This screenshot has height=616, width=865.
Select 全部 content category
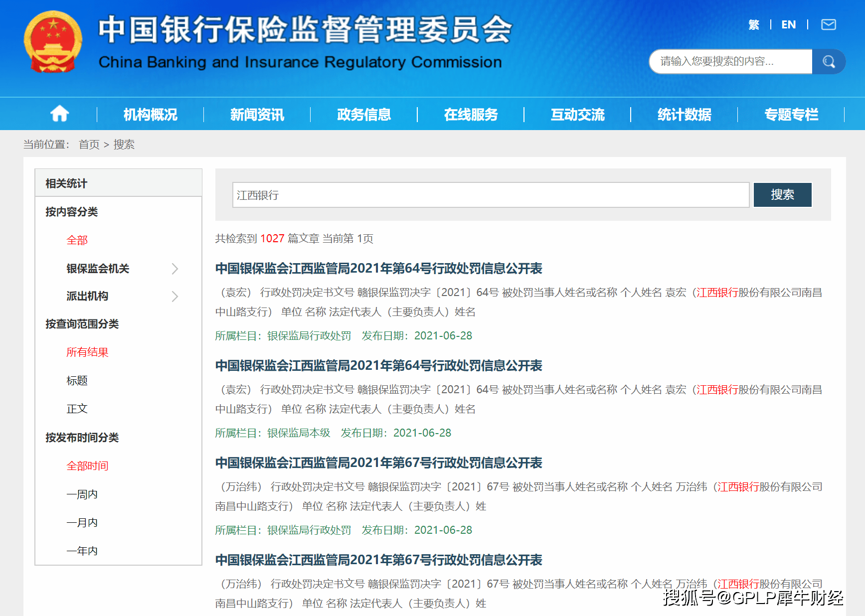tap(77, 240)
